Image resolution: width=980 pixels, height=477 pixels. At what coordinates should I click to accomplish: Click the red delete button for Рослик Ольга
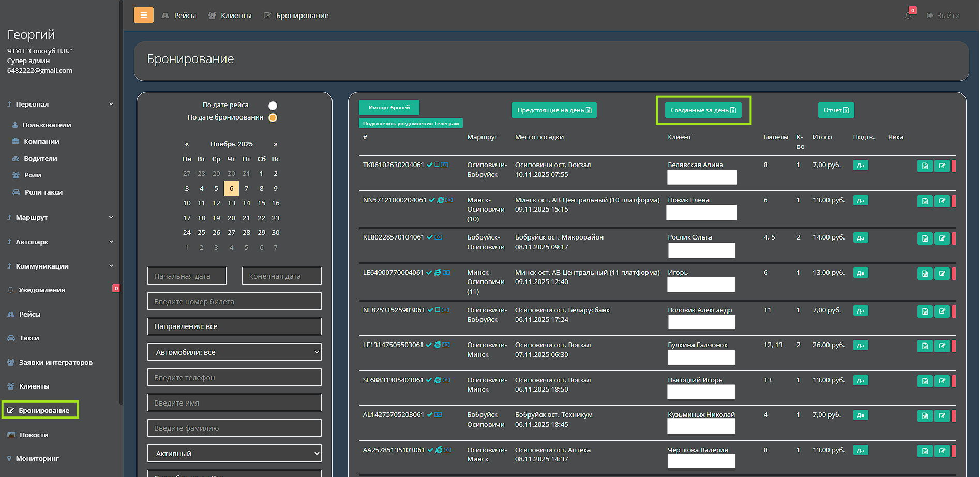(x=954, y=238)
